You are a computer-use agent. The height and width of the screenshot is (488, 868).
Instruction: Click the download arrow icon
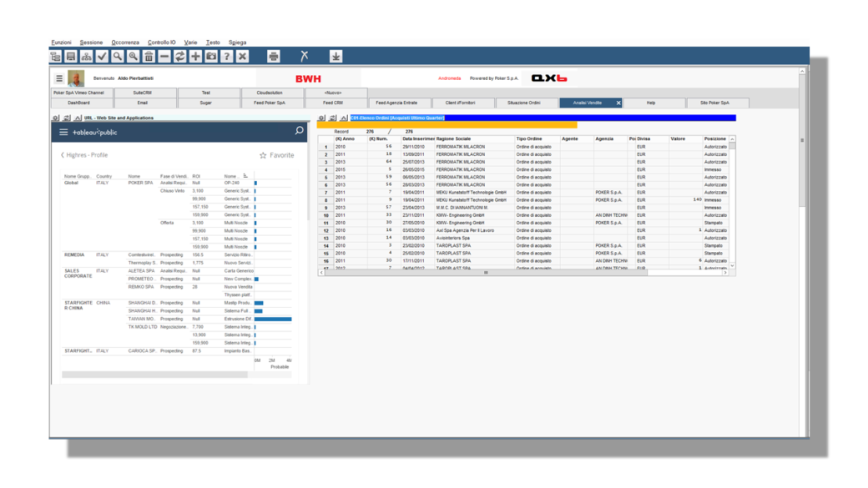[x=336, y=57]
